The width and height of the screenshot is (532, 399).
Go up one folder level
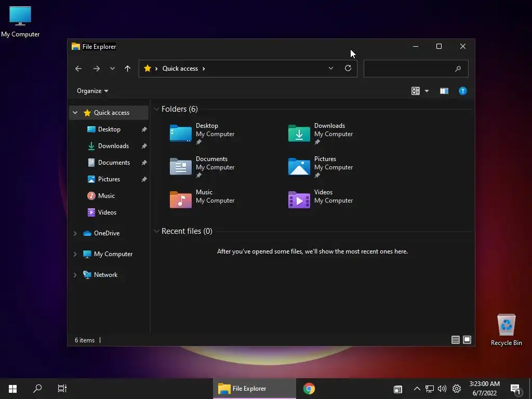point(128,69)
